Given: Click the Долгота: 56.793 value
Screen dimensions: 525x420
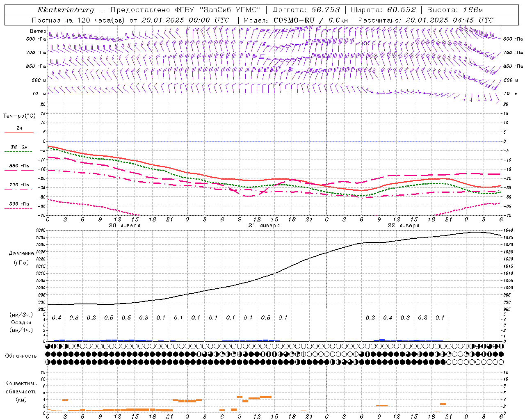Looking at the screenshot, I should pos(306,10).
